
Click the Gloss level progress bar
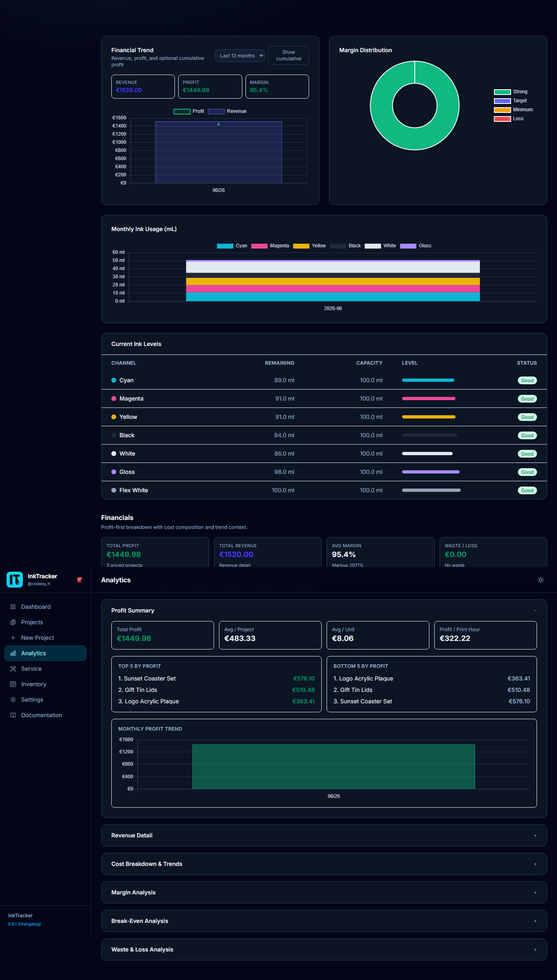coord(431,472)
